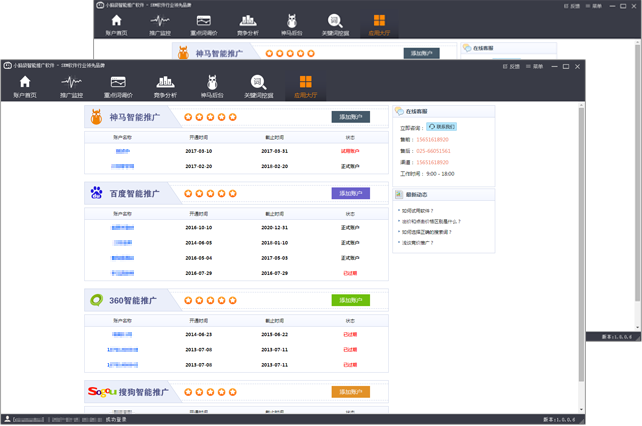The width and height of the screenshot is (642, 426).
Task: Click 竞争分析 icon in back window
Action: point(248,20)
